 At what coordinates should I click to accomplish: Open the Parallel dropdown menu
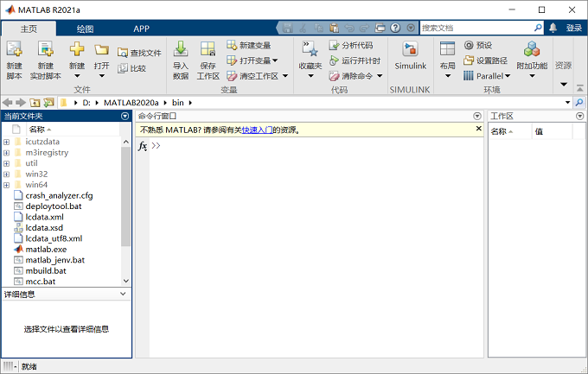508,76
